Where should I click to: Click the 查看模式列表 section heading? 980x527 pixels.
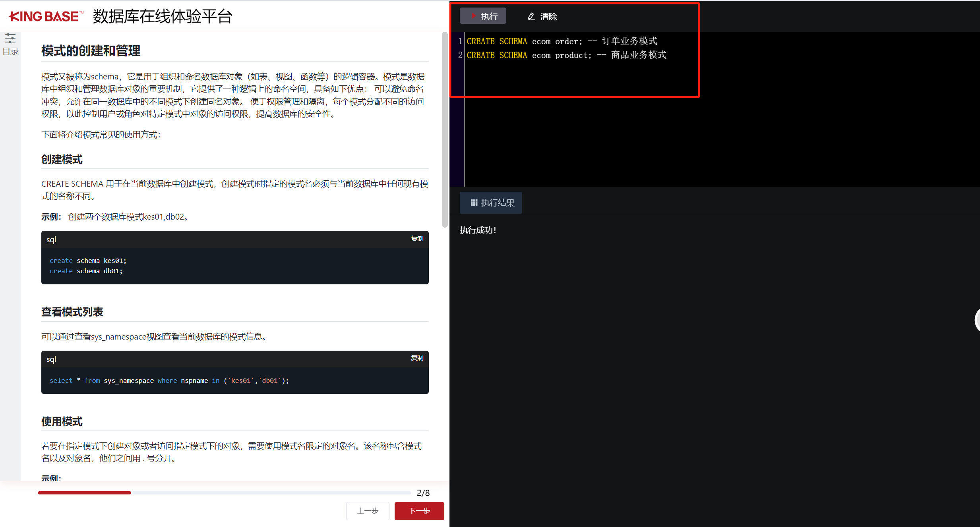coord(72,312)
